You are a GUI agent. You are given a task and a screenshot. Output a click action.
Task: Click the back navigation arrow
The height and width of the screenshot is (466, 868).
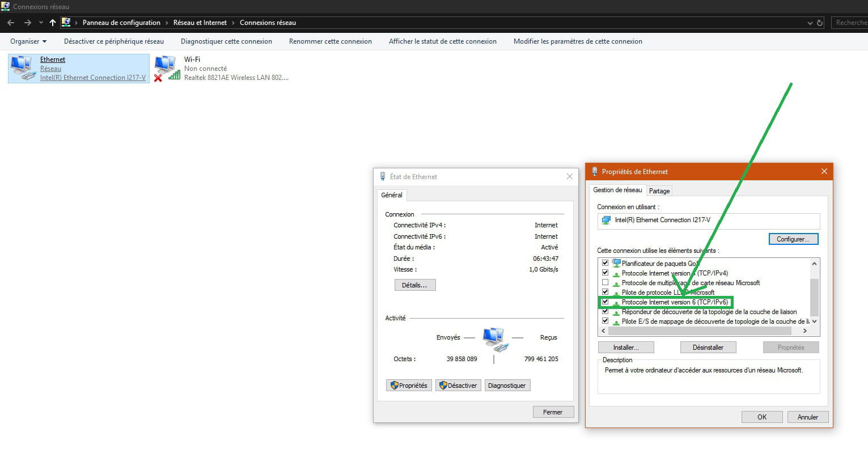pos(11,23)
